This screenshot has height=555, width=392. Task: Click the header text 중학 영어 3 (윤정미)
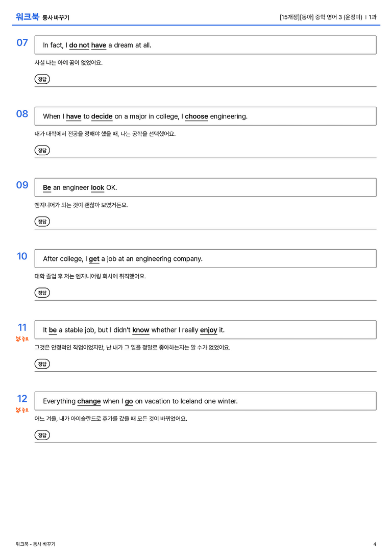(338, 17)
